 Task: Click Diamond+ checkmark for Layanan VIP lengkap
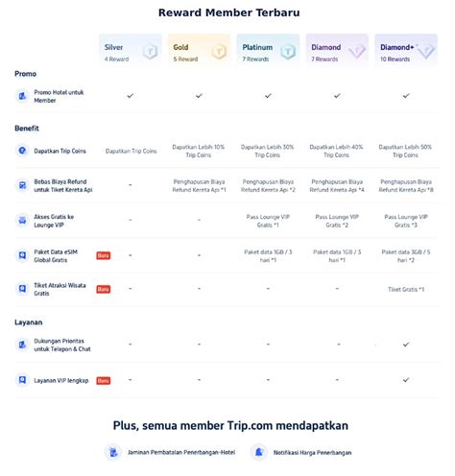coord(406,380)
